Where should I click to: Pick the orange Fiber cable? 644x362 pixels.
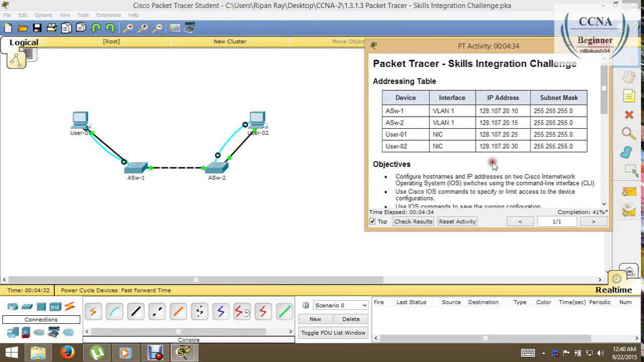(178, 312)
